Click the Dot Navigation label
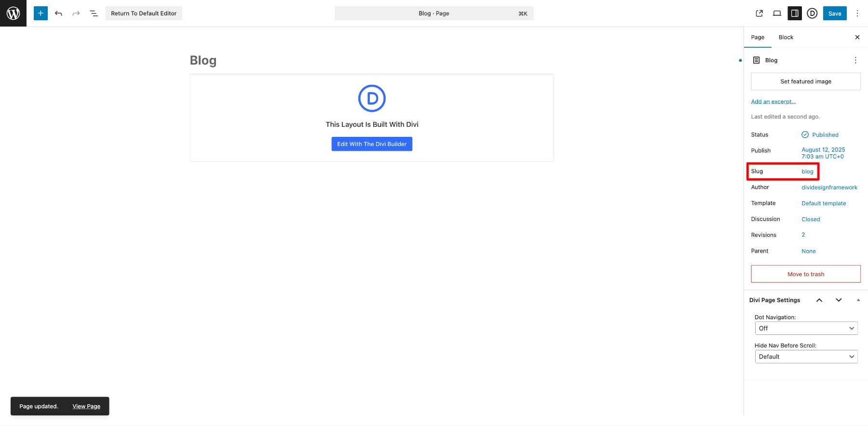868x426 pixels. point(775,317)
